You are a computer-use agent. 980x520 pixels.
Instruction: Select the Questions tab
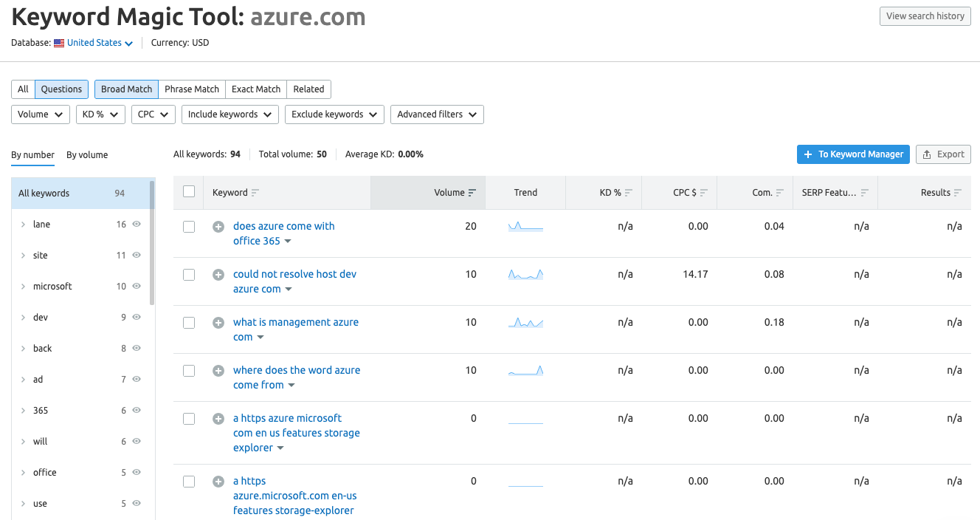point(61,89)
